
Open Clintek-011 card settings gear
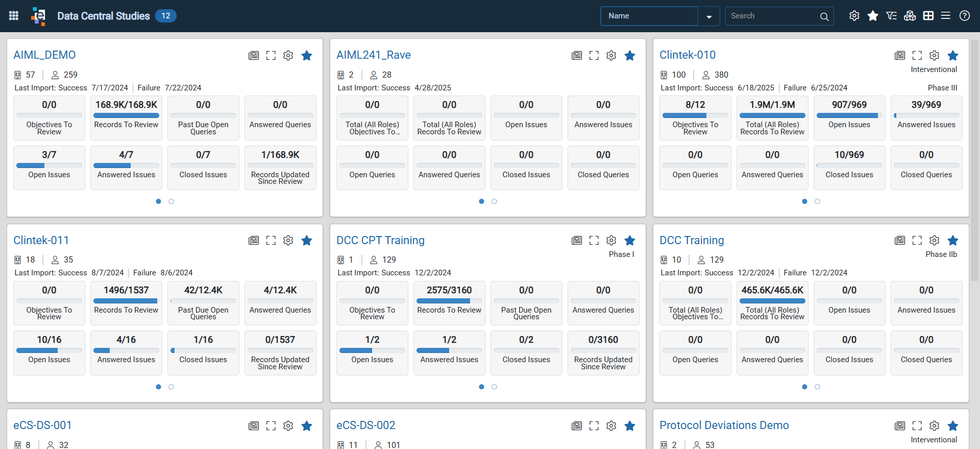[288, 240]
